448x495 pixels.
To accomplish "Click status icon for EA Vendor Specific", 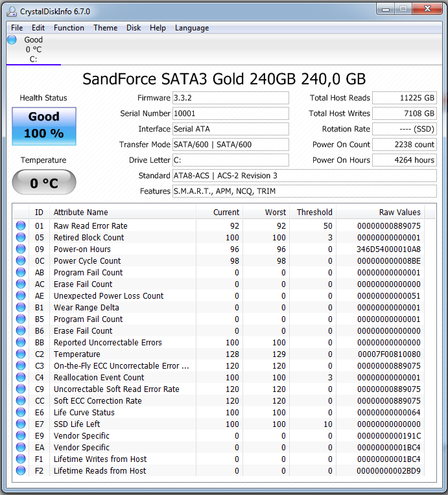I will 21,447.
